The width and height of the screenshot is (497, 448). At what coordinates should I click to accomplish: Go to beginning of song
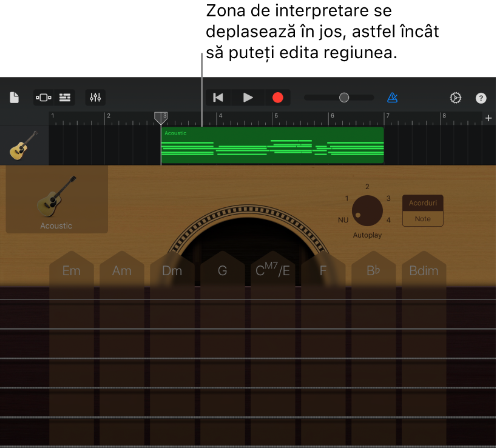[x=218, y=98]
